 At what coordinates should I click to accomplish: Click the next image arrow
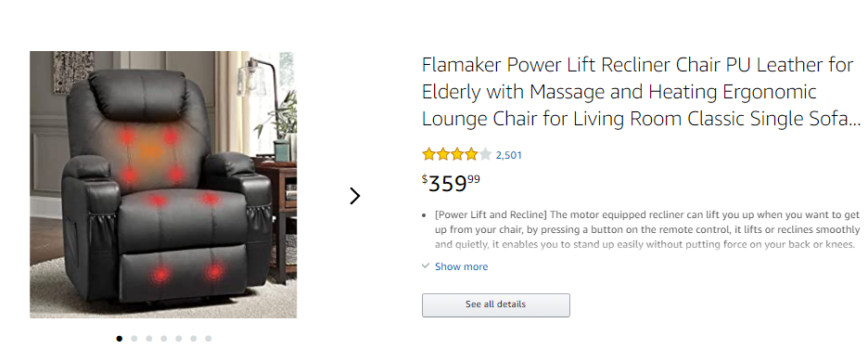pyautogui.click(x=355, y=196)
